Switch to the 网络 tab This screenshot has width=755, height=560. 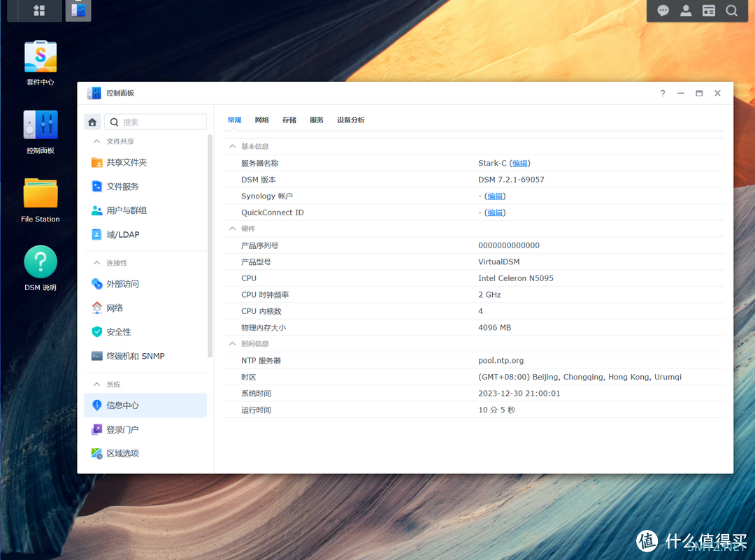(262, 120)
